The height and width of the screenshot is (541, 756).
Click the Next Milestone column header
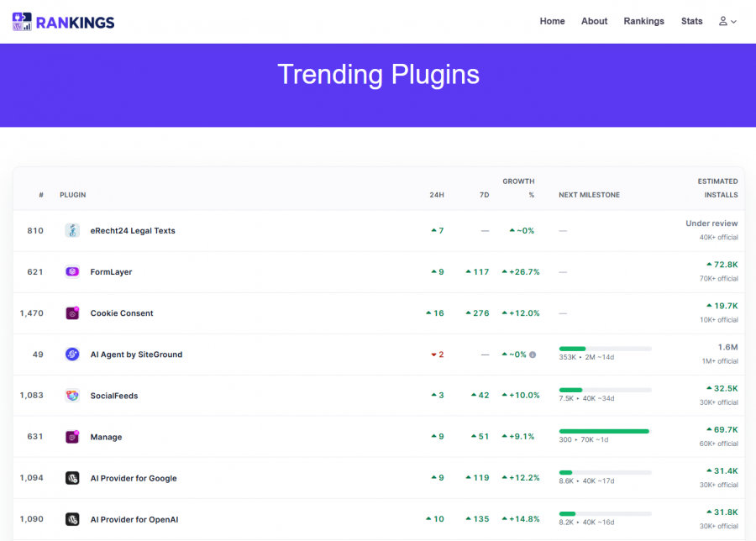coord(589,195)
